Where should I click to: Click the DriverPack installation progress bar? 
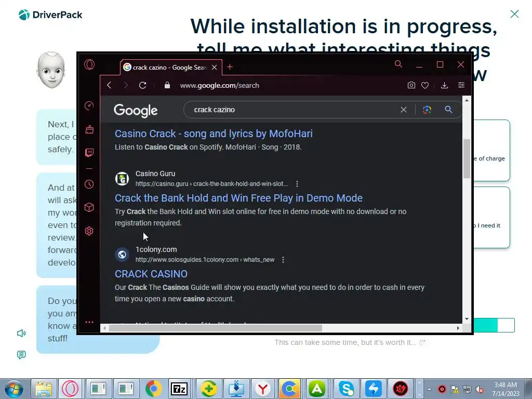tap(494, 325)
